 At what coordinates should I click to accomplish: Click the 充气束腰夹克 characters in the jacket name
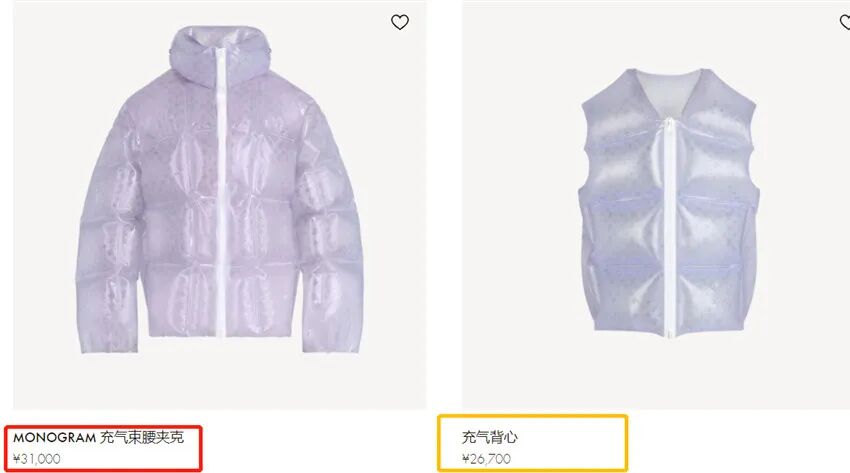[x=142, y=437]
